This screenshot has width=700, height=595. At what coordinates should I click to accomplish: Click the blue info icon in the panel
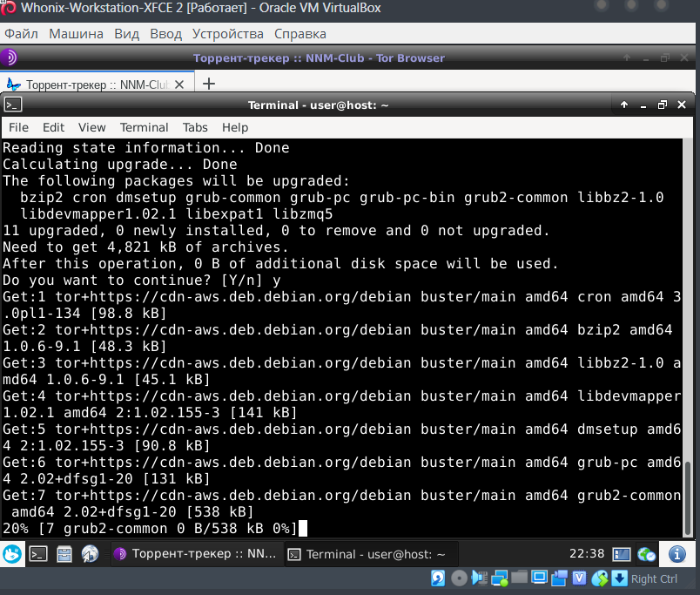click(676, 553)
